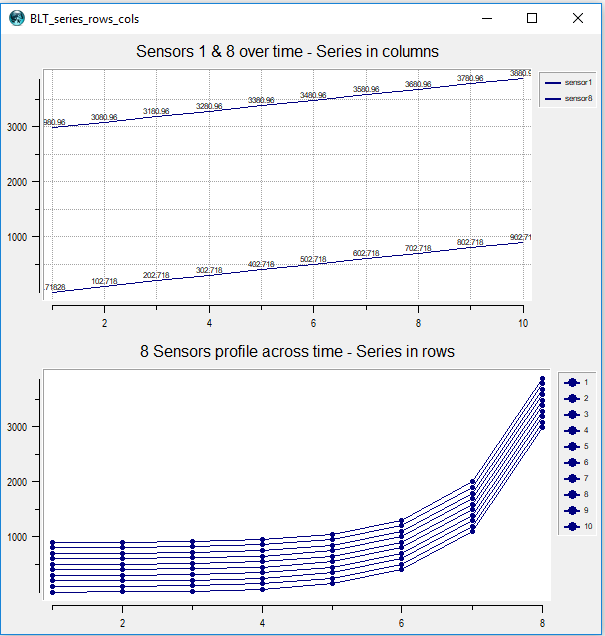
Task: Click the window title BLT_series_rows_cols
Action: (x=84, y=19)
